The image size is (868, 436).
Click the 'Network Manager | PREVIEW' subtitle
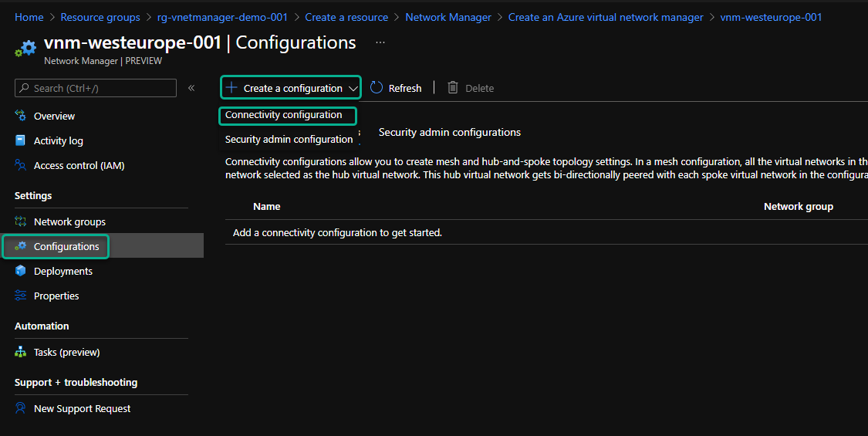(103, 61)
